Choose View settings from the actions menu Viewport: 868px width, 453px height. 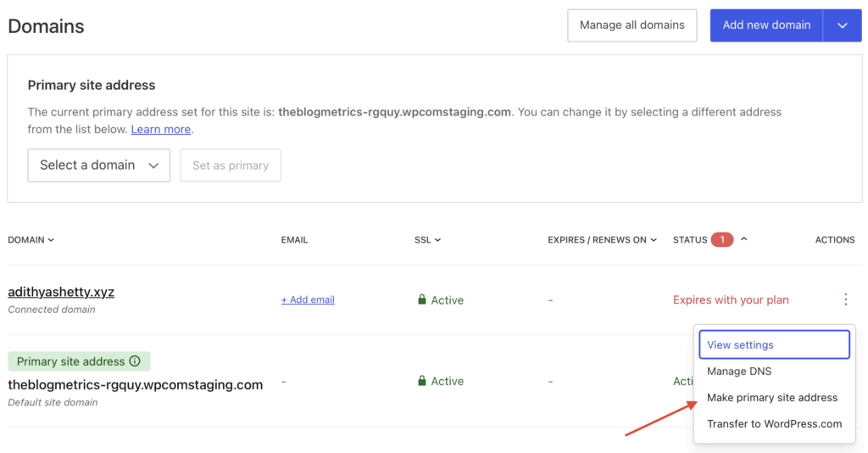[x=774, y=344]
